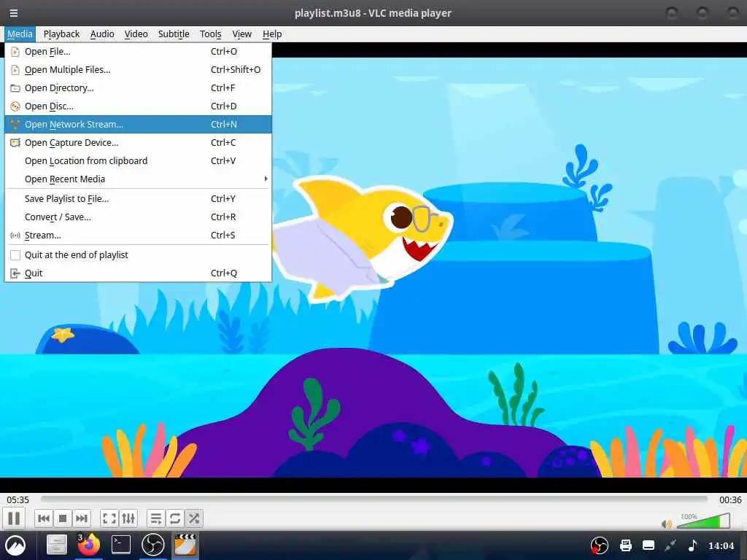Skip to the next track
Screen dimensions: 747x560
pos(82,518)
